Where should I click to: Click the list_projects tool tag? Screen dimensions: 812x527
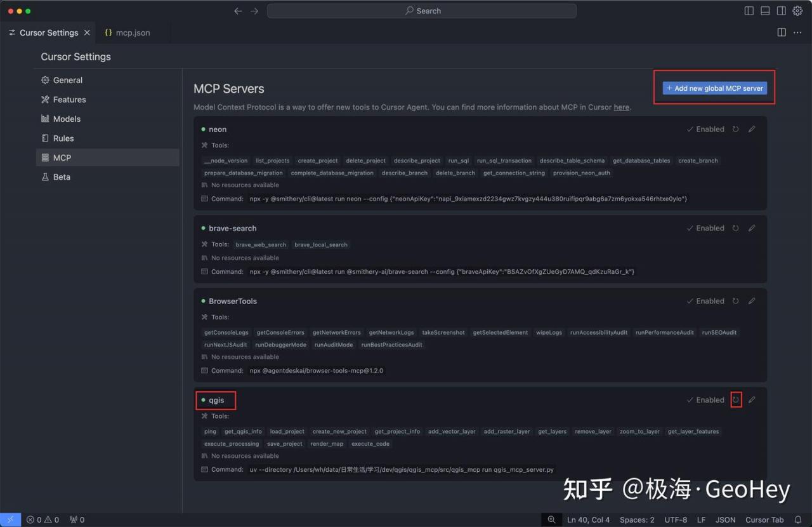point(273,161)
